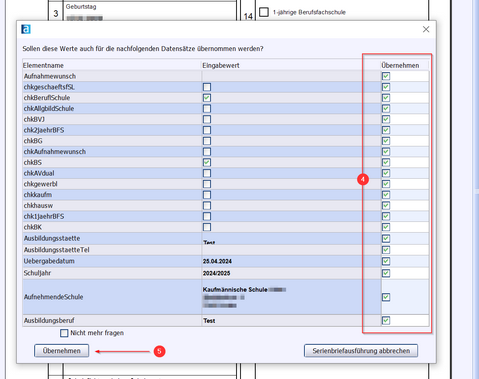This screenshot has height=379, width=479.
Task: Uncheck Übernehmen checkbox for Ausbildungsstaette row
Action: coord(386,239)
